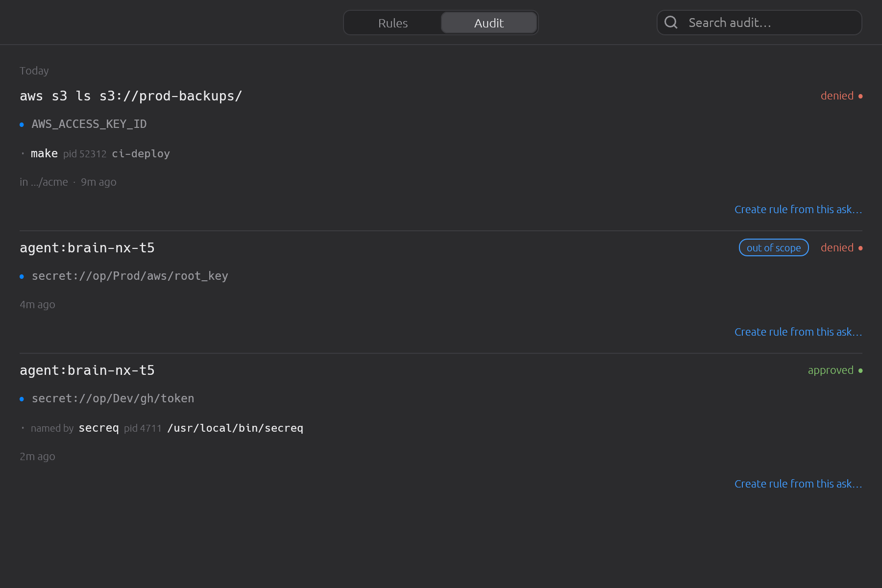882x588 pixels.
Task: Select the Audit tab
Action: 489,23
